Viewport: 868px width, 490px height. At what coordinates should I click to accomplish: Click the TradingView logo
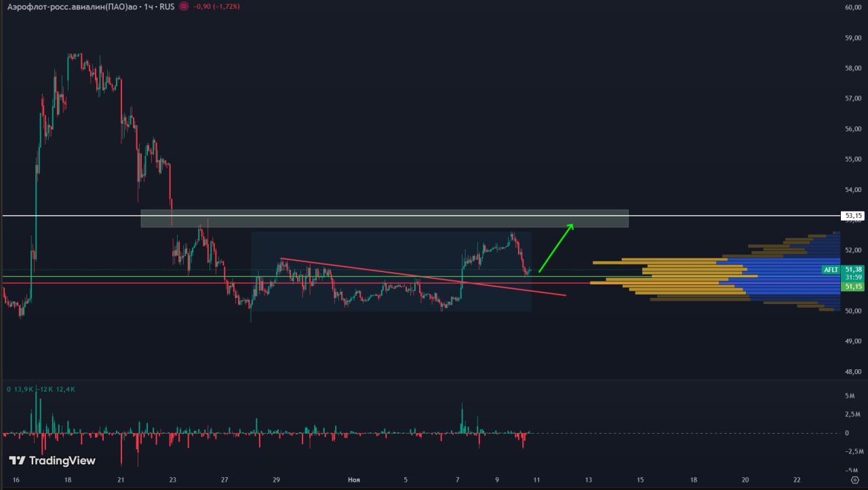pos(52,461)
